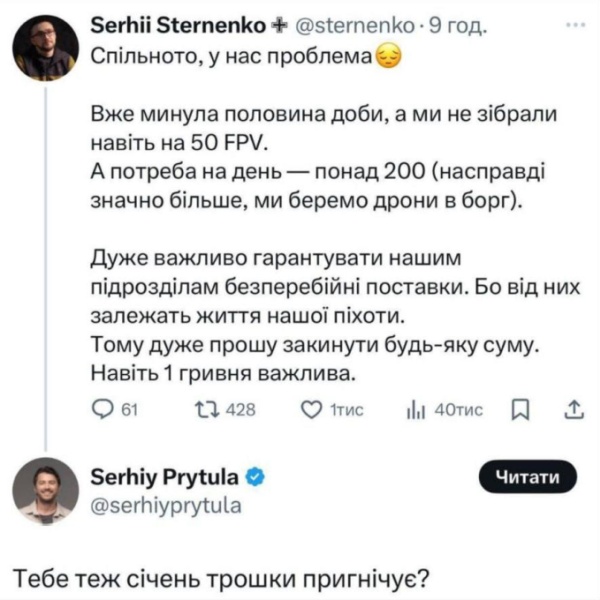Bookmark the Sternenko tweet

coord(519,408)
